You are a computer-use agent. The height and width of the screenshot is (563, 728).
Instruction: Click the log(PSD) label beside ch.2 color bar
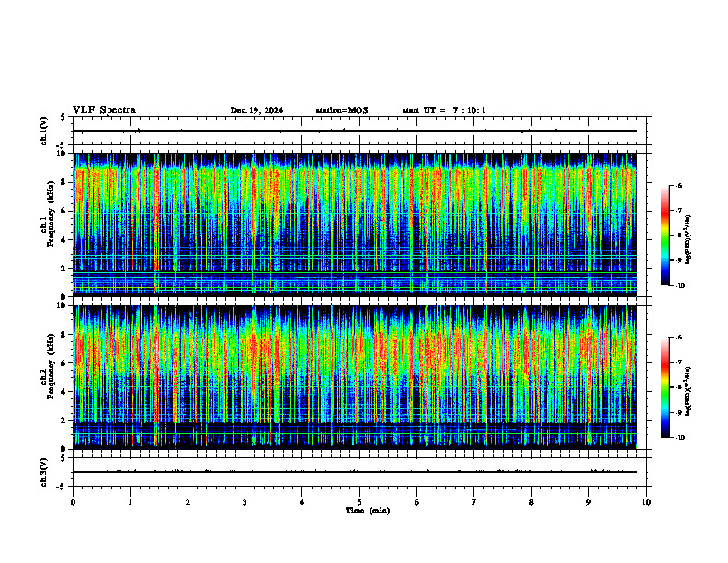click(688, 392)
